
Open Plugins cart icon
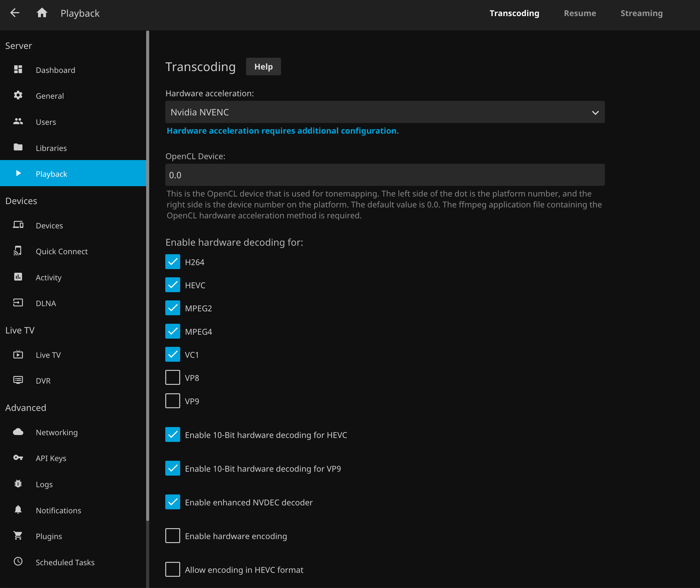[x=18, y=536]
